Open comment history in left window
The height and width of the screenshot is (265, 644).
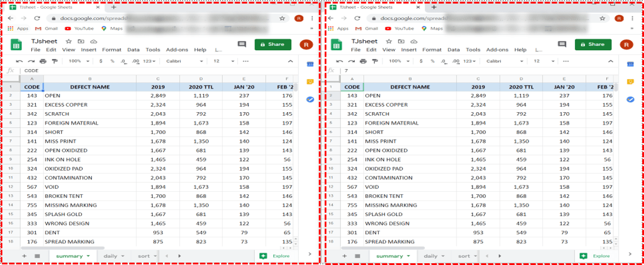[242, 44]
